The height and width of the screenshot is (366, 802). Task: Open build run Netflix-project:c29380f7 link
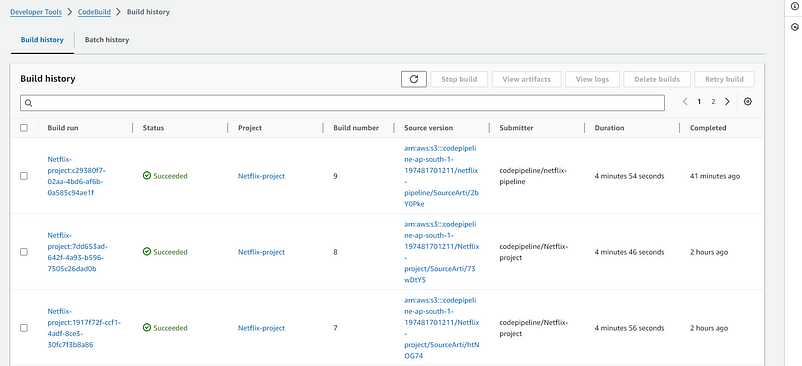pos(77,176)
